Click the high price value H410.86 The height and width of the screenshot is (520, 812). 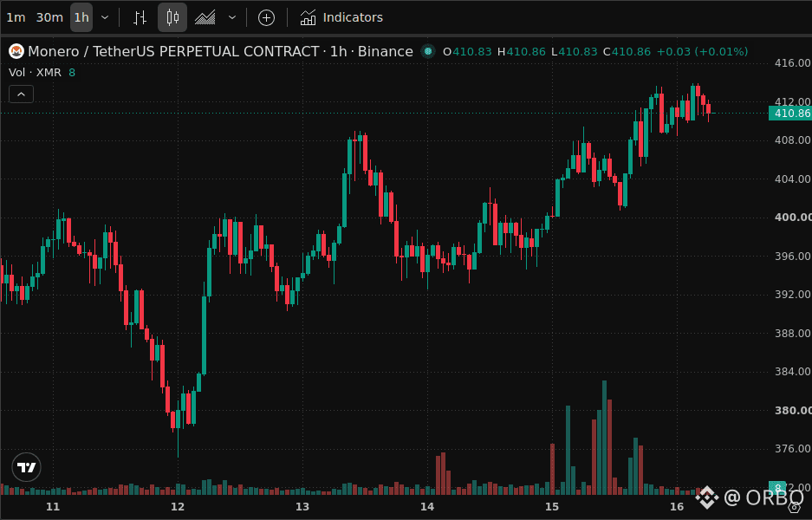[522, 52]
